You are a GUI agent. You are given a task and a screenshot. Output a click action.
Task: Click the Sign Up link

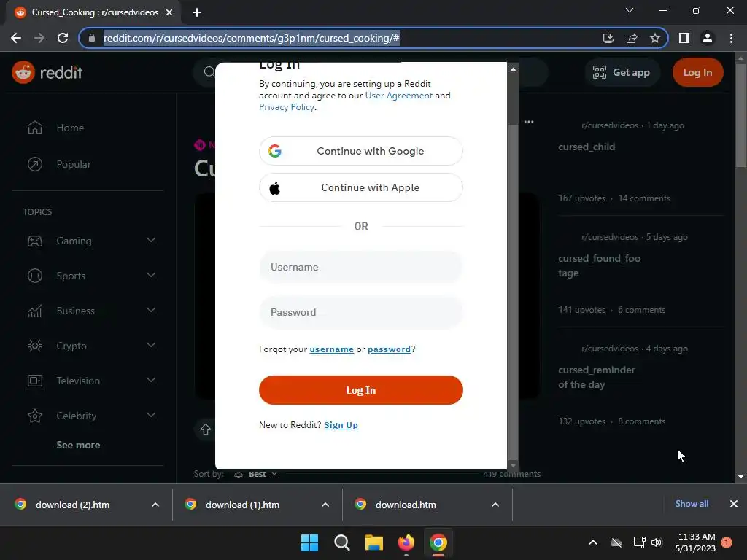point(341,425)
